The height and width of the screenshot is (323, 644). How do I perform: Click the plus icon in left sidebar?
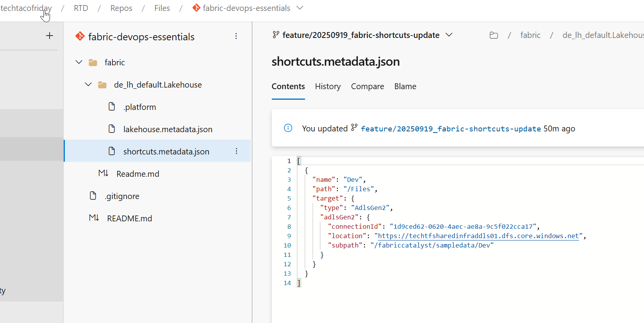point(50,36)
